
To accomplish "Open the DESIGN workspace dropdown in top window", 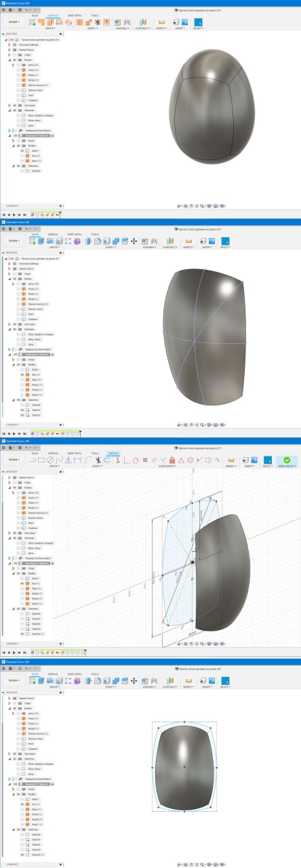I will (x=14, y=22).
